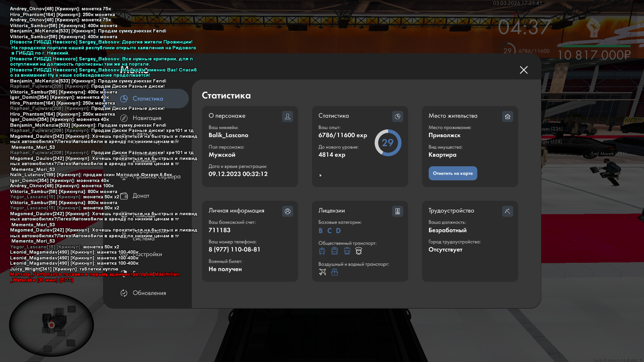Open the Настройки menu item
This screenshot has height=362, width=644.
[x=148, y=254]
